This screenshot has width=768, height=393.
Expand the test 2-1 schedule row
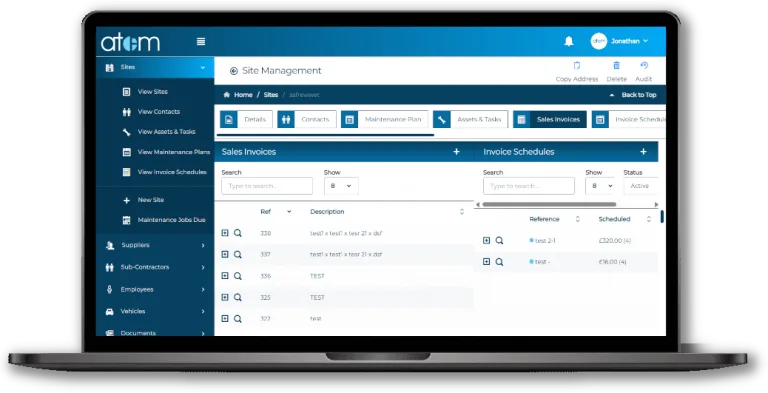tap(486, 240)
